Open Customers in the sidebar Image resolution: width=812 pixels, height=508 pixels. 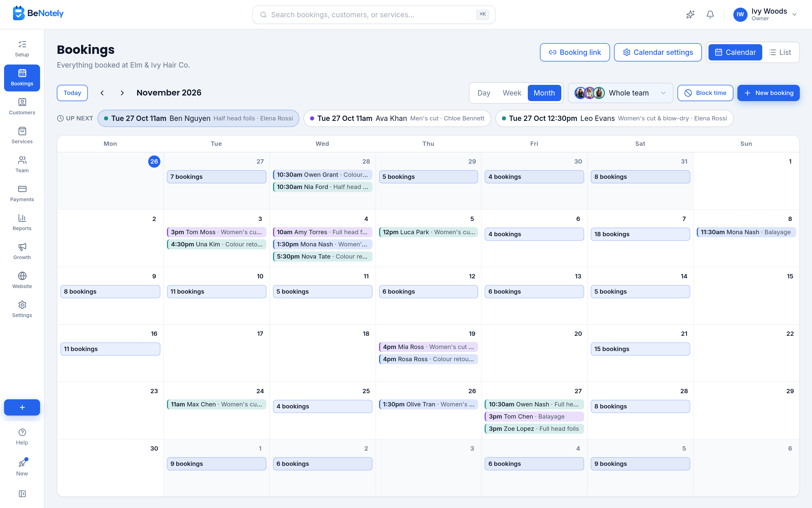pyautogui.click(x=22, y=106)
